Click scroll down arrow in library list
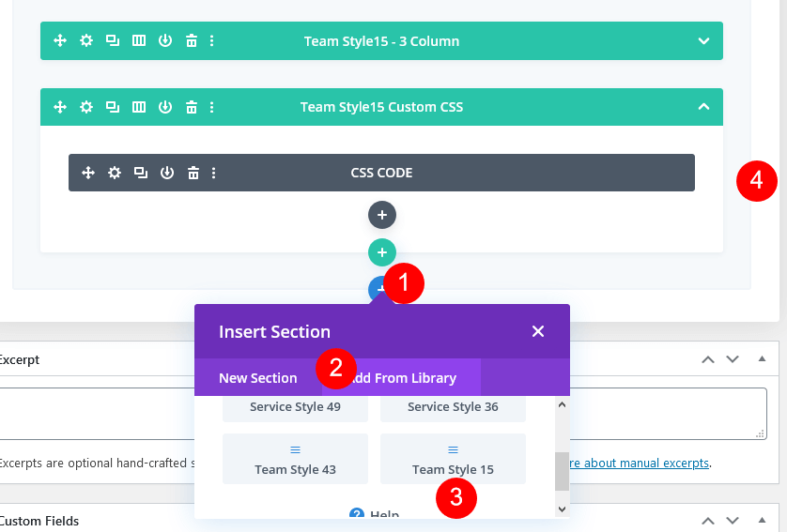787x532 pixels. click(563, 509)
